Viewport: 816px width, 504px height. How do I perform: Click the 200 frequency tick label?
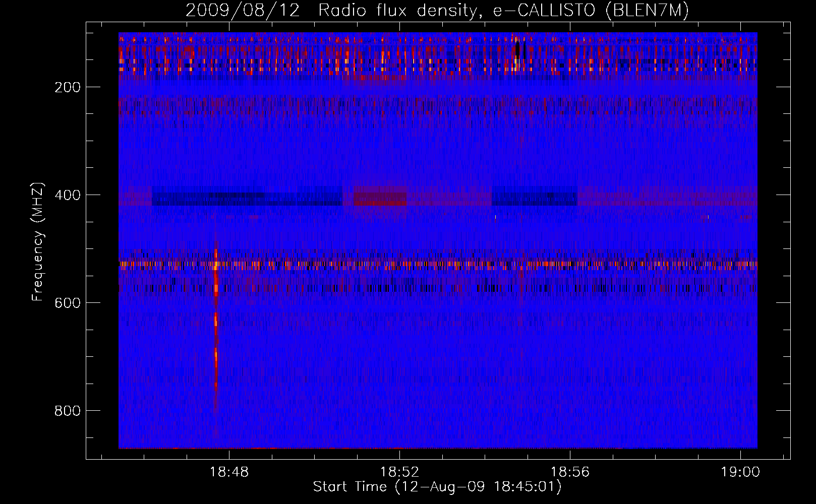tap(68, 87)
